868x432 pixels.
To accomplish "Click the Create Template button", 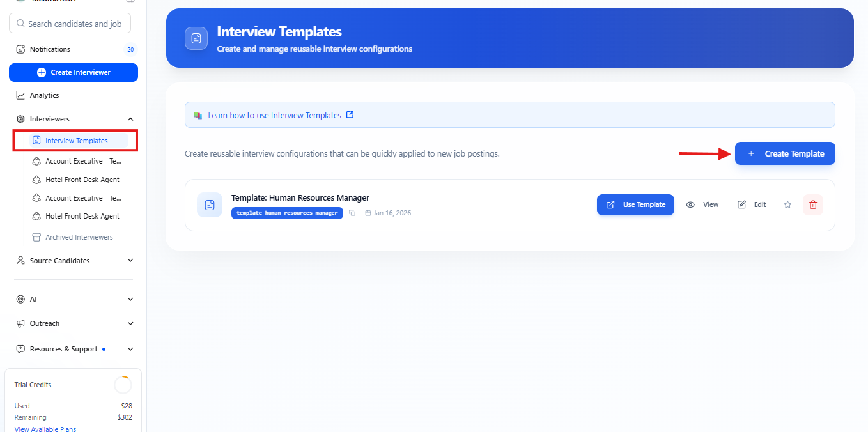I will [x=785, y=153].
